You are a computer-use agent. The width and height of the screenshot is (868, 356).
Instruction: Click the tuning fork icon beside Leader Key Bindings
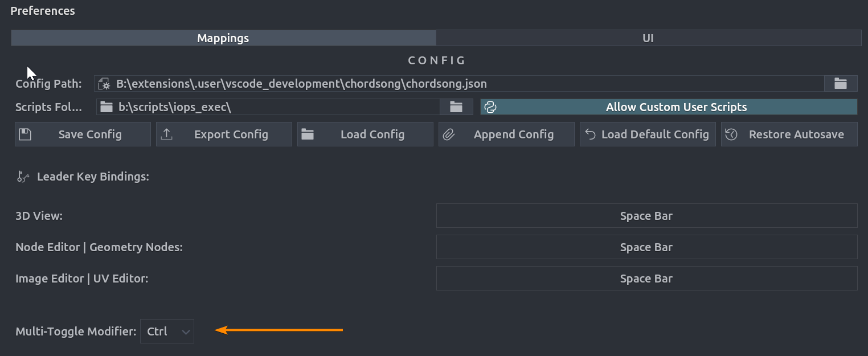(23, 177)
